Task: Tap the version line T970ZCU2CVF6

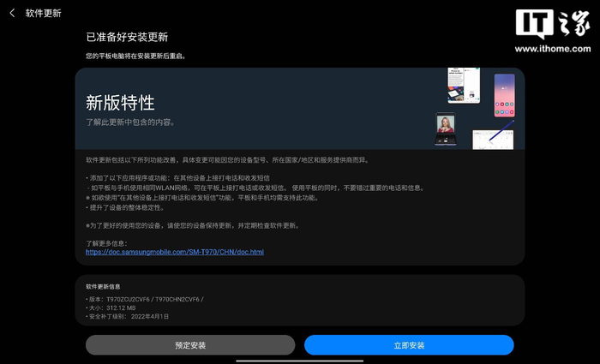Action: click(145, 300)
